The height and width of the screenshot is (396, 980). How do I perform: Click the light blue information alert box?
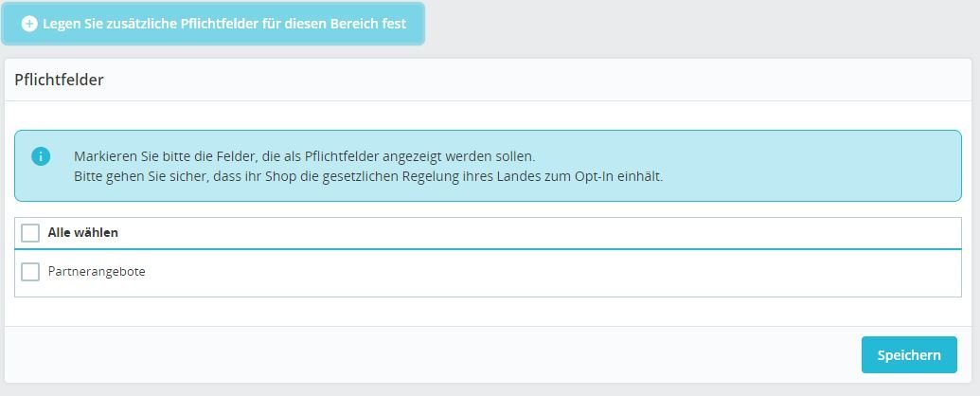pos(488,166)
